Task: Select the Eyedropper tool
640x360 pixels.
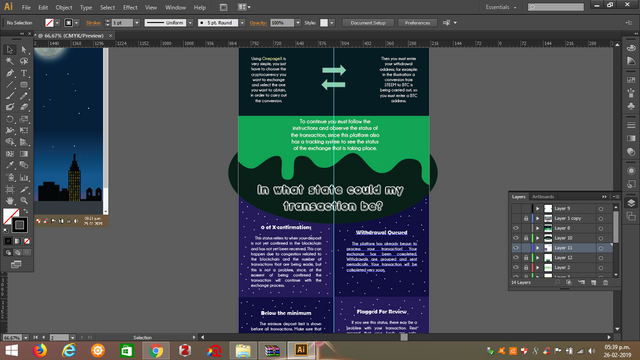Action: (10, 165)
